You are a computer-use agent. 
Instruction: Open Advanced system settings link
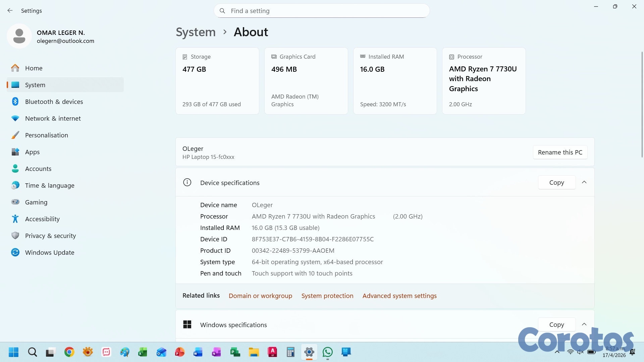[x=399, y=296]
